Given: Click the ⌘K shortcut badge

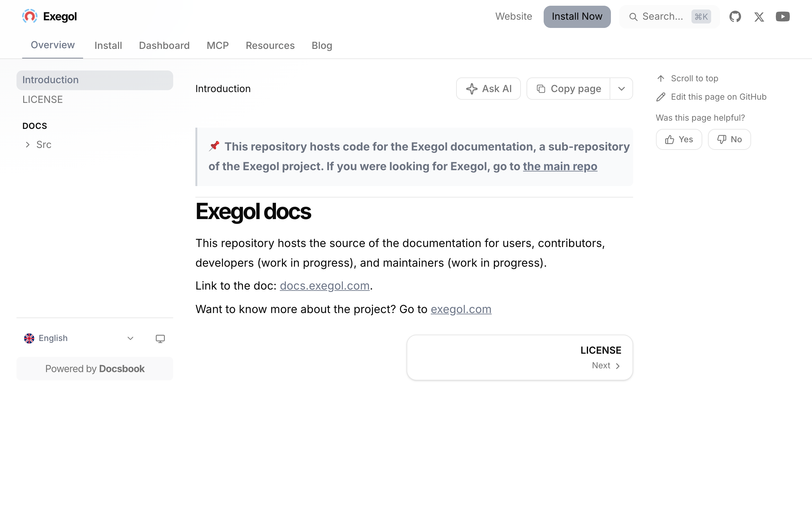Looking at the screenshot, I should click(701, 17).
